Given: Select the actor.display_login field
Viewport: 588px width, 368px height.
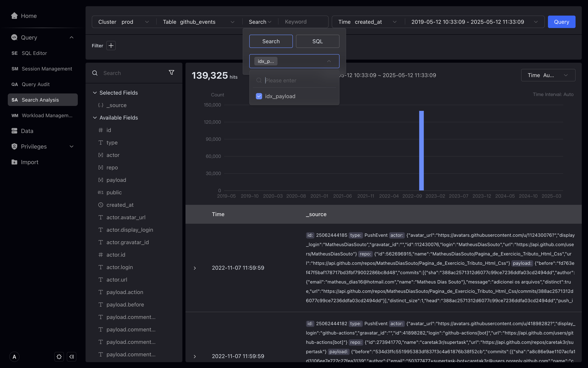Looking at the screenshot, I should 130,230.
